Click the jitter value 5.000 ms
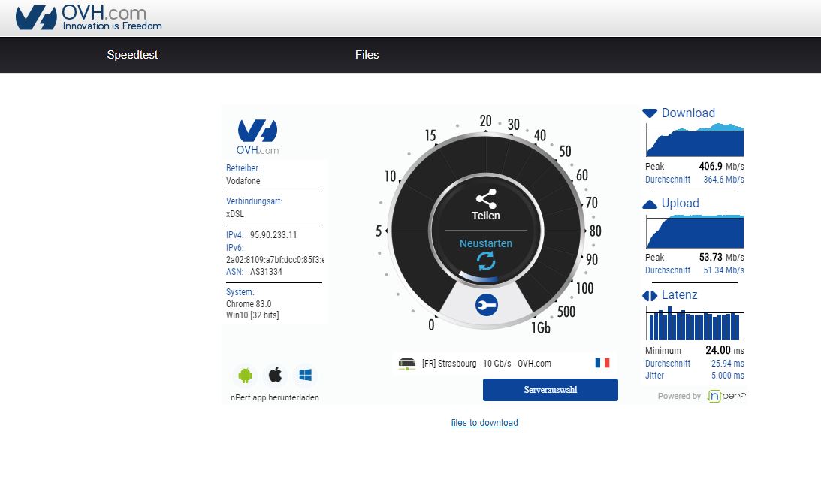821x504 pixels. point(727,376)
